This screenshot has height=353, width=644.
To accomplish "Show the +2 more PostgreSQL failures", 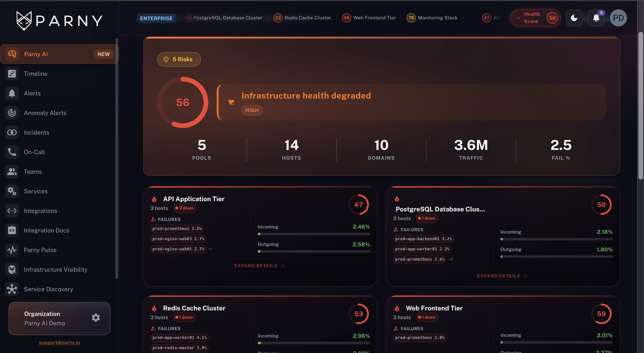I will (x=451, y=259).
